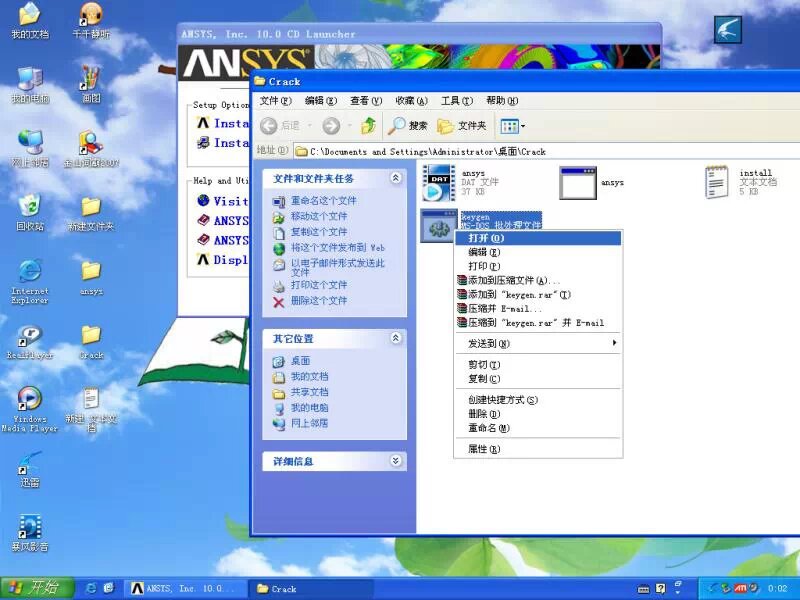Image resolution: width=800 pixels, height=600 pixels.
Task: Open the 帮助(H) menu
Action: [502, 101]
